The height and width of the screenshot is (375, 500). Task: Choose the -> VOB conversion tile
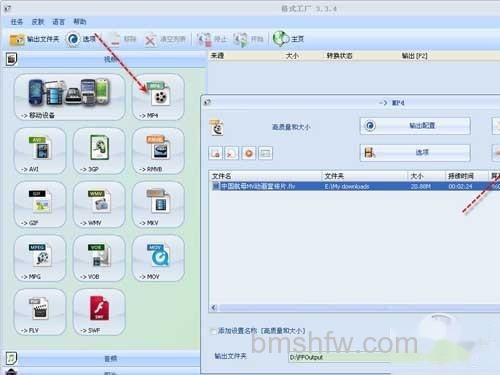coord(99,258)
